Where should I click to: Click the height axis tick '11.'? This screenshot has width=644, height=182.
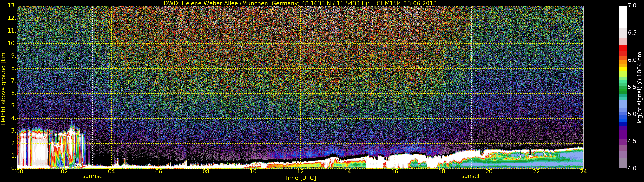[x=12, y=31]
